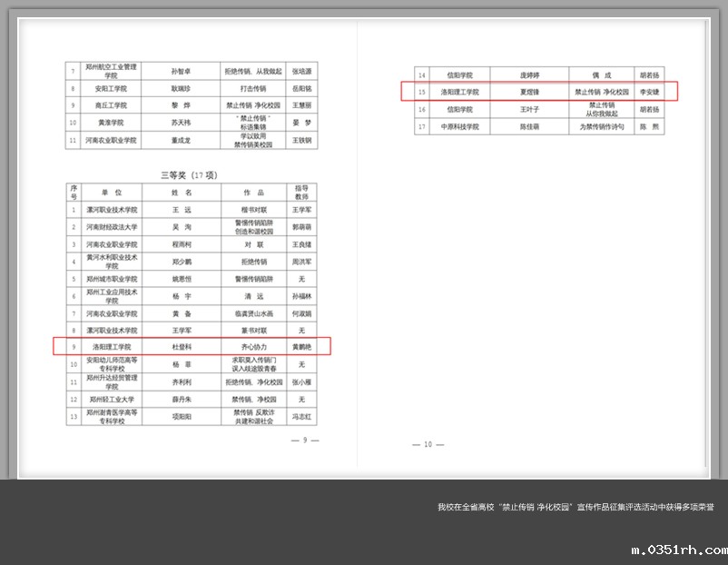Screen dimensions: 728x565
Task: Click 安阳工学院 in the top table
Action: tap(112, 89)
